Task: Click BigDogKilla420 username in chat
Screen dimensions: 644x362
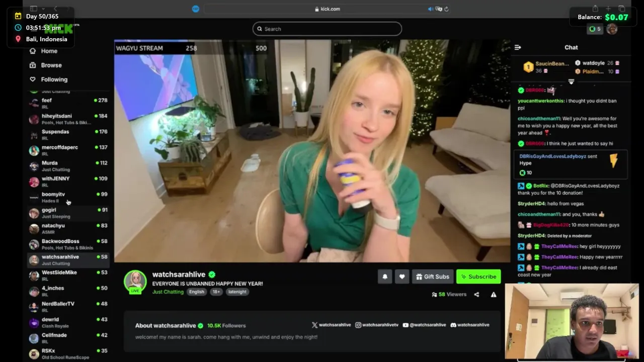Action: coord(551,225)
